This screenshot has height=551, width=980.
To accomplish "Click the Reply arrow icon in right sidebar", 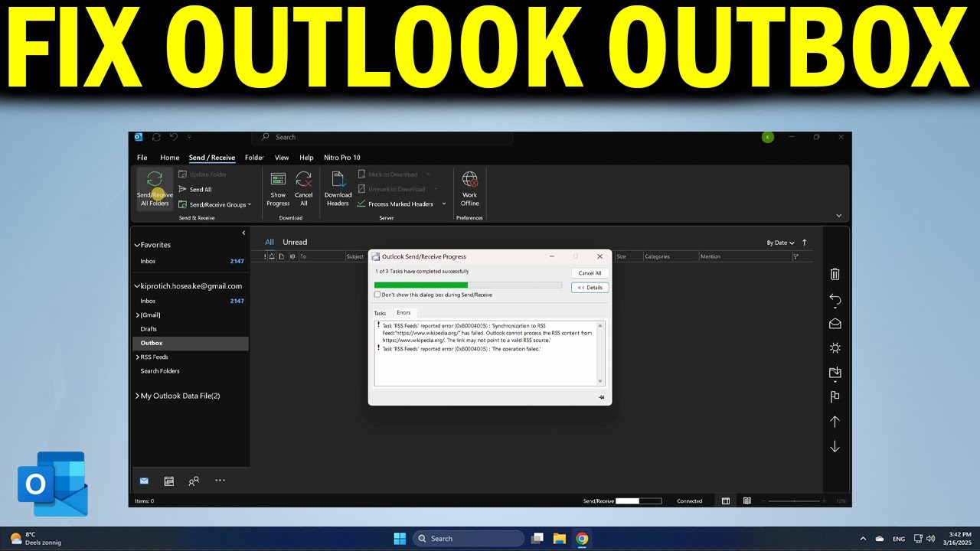I will click(835, 298).
